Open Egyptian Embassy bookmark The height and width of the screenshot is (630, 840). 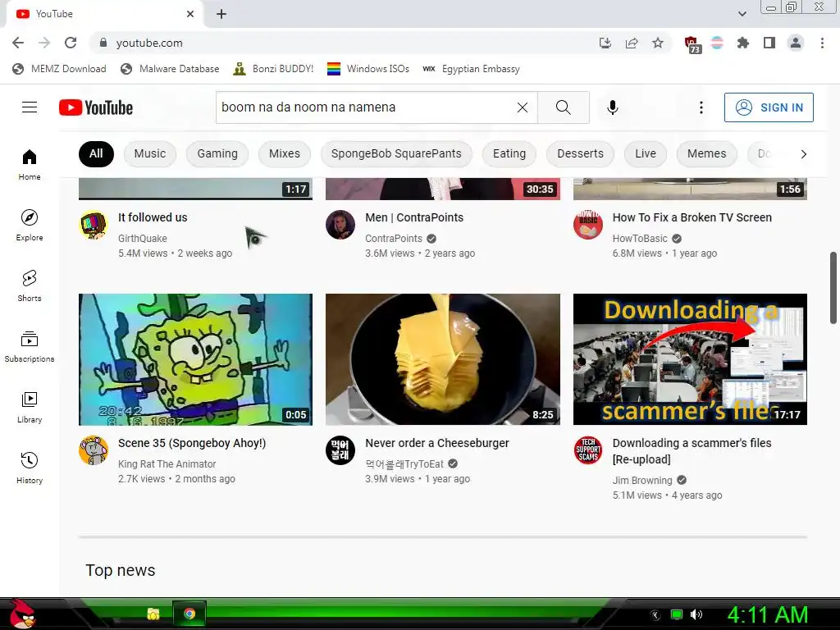(471, 69)
